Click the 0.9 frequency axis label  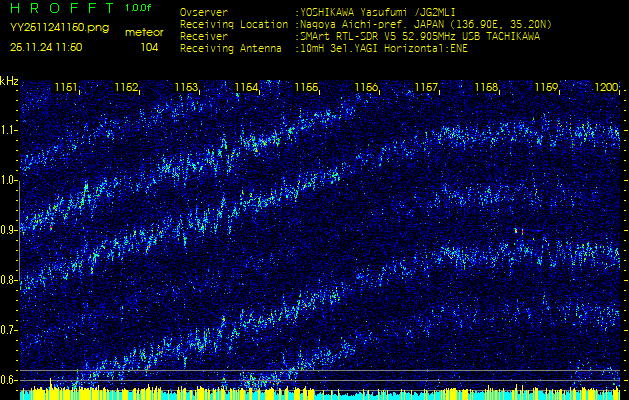tap(9, 230)
